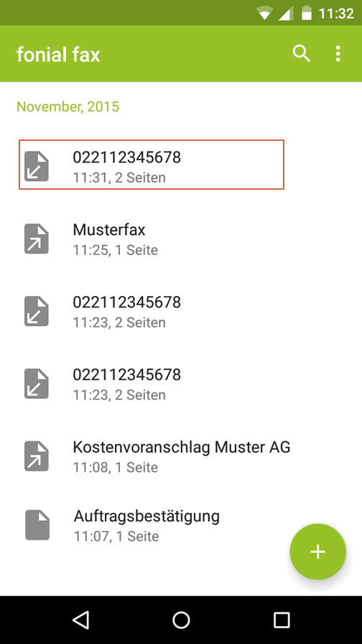
Task: Tap the 11:25, 1 Seite subtitle
Action: click(x=116, y=249)
